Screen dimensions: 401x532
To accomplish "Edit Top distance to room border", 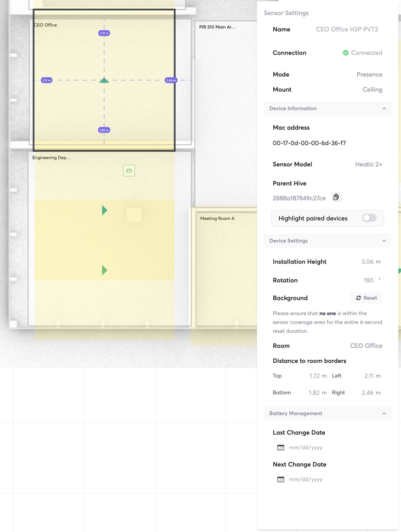I will coord(314,376).
